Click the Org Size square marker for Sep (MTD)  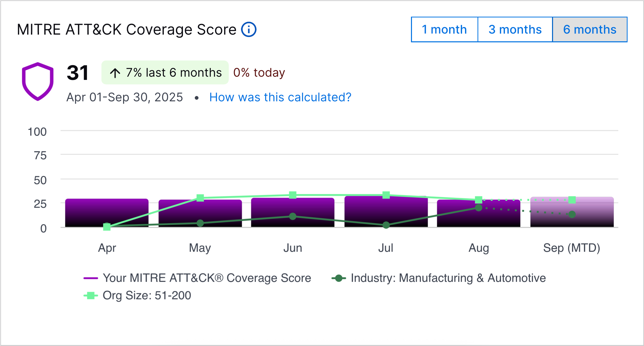point(572,200)
